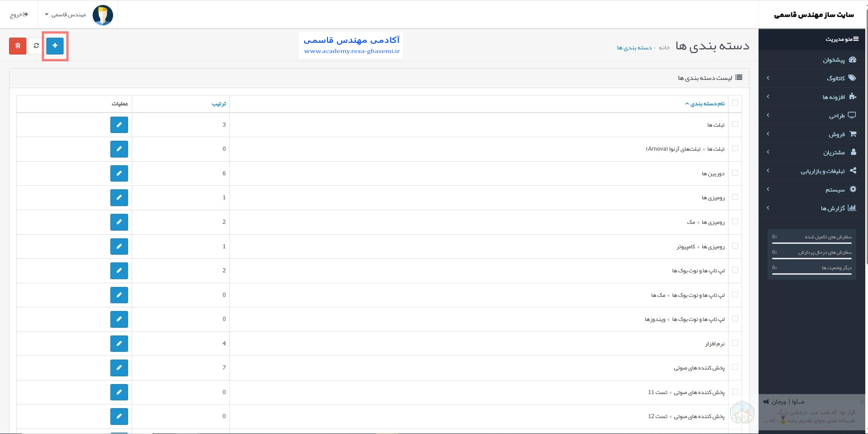The height and width of the screenshot is (434, 868).
Task: Click the chart icon beside گزارش ها
Action: coord(852,208)
